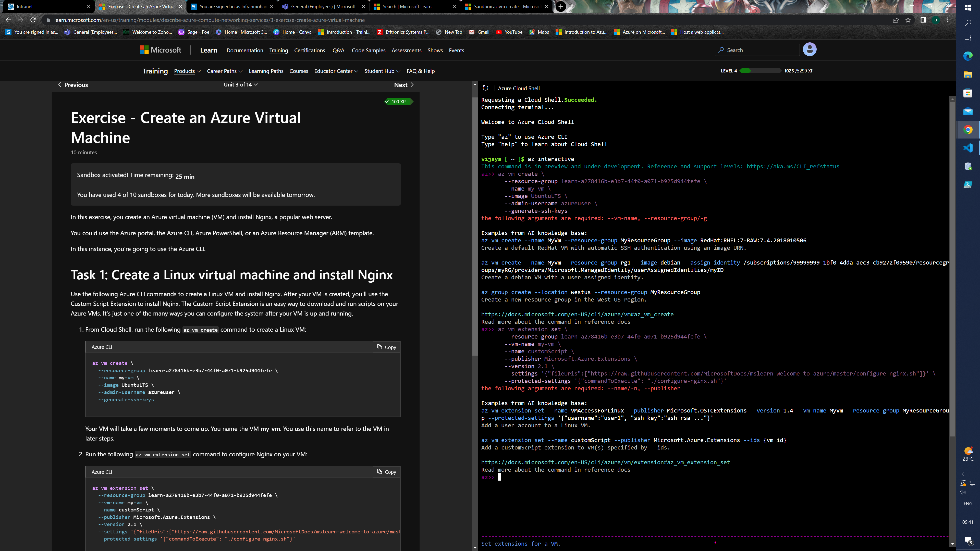The height and width of the screenshot is (551, 980).
Task: Click the ENG language indicator
Action: [x=968, y=504]
